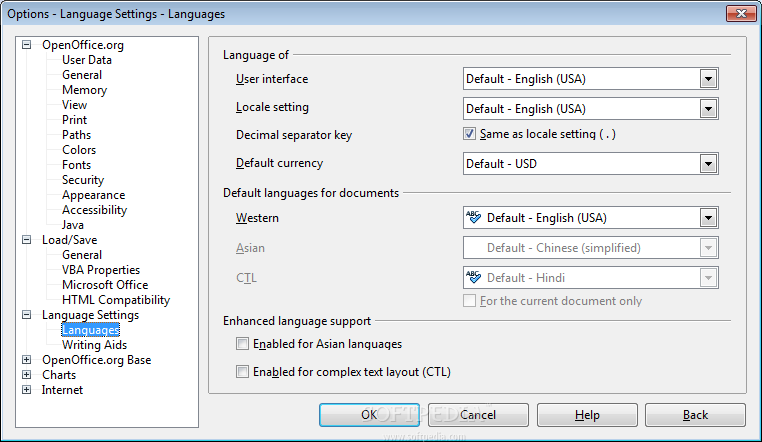Select Paths in options tree
Image resolution: width=762 pixels, height=442 pixels.
coord(76,135)
